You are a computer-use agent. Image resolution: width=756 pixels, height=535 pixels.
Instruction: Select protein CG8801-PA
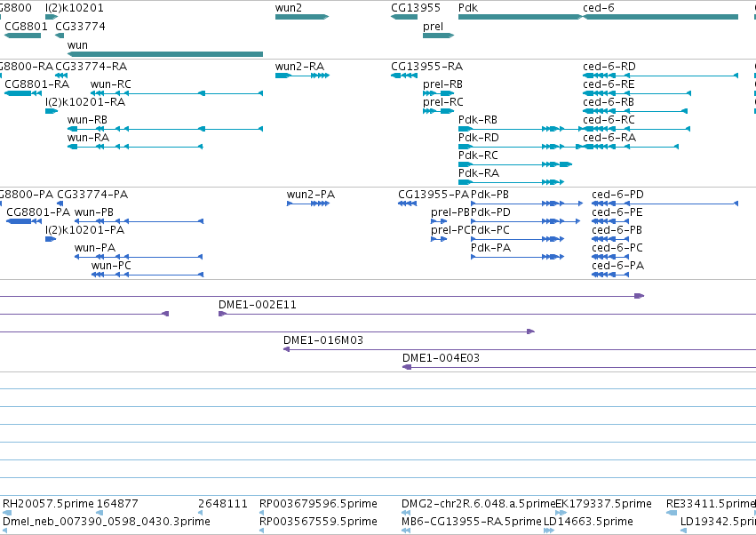point(38,212)
